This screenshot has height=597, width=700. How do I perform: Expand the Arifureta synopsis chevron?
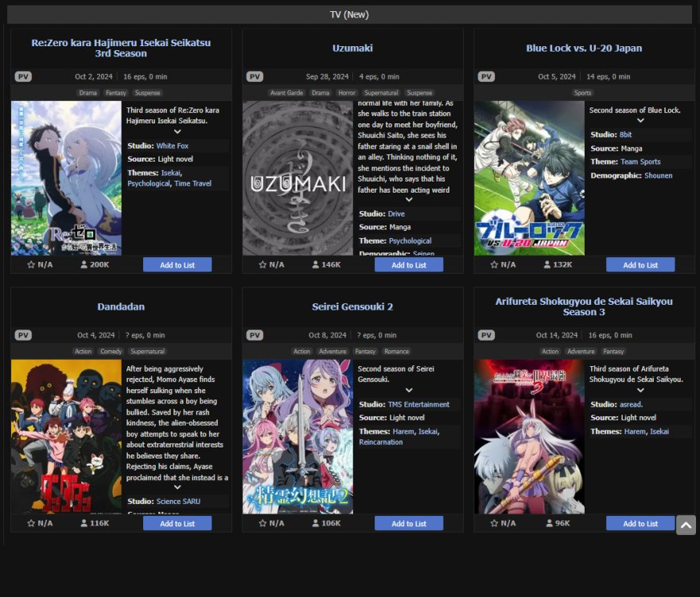point(640,390)
